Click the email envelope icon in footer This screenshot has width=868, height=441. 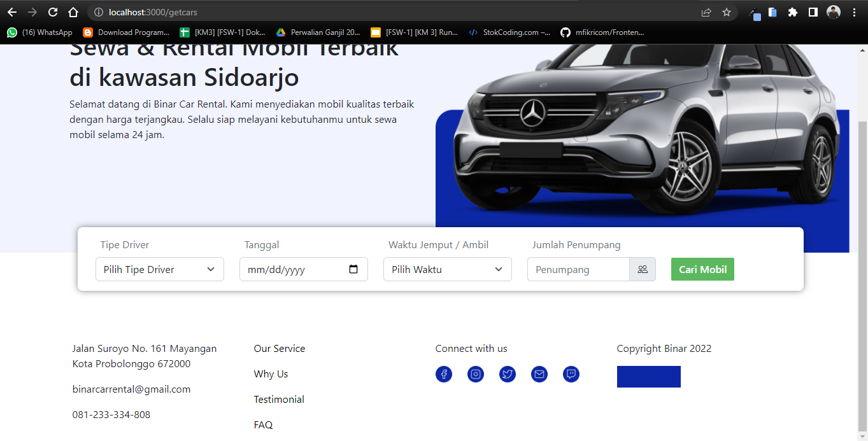539,374
